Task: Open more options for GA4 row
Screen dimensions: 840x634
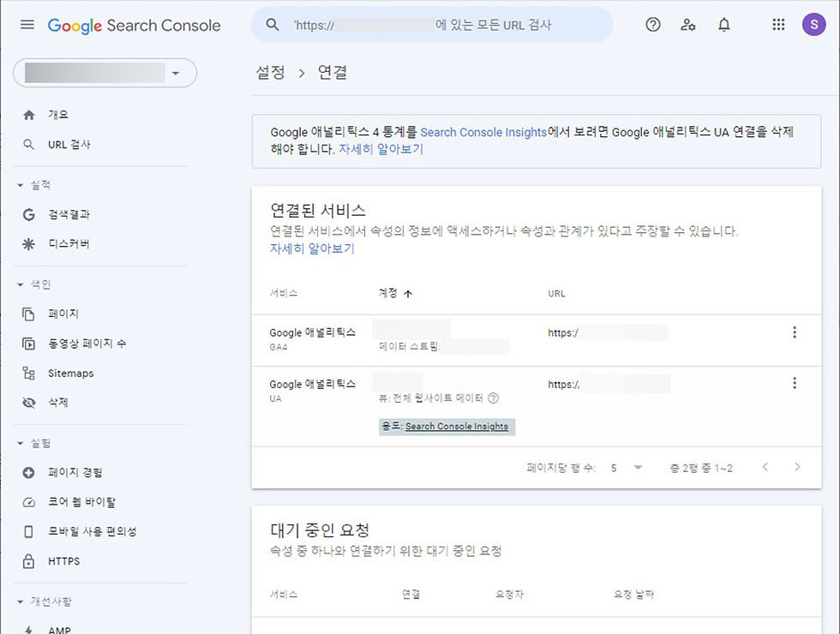Action: coord(795,332)
